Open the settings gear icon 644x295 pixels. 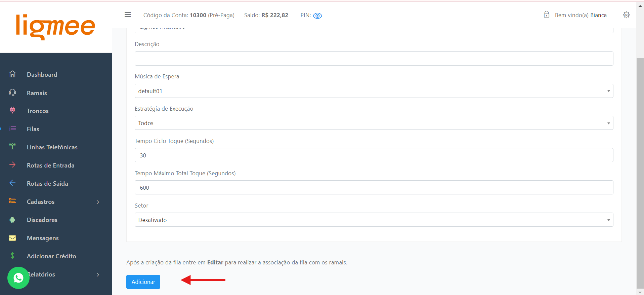point(626,15)
